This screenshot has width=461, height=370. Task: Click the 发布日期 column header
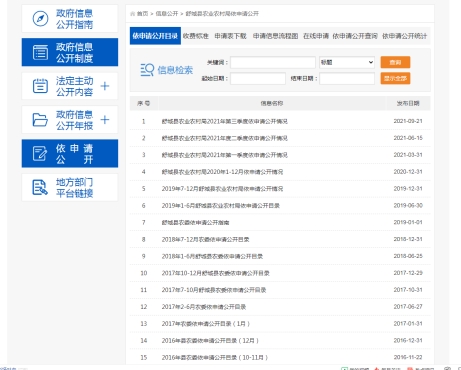408,103
